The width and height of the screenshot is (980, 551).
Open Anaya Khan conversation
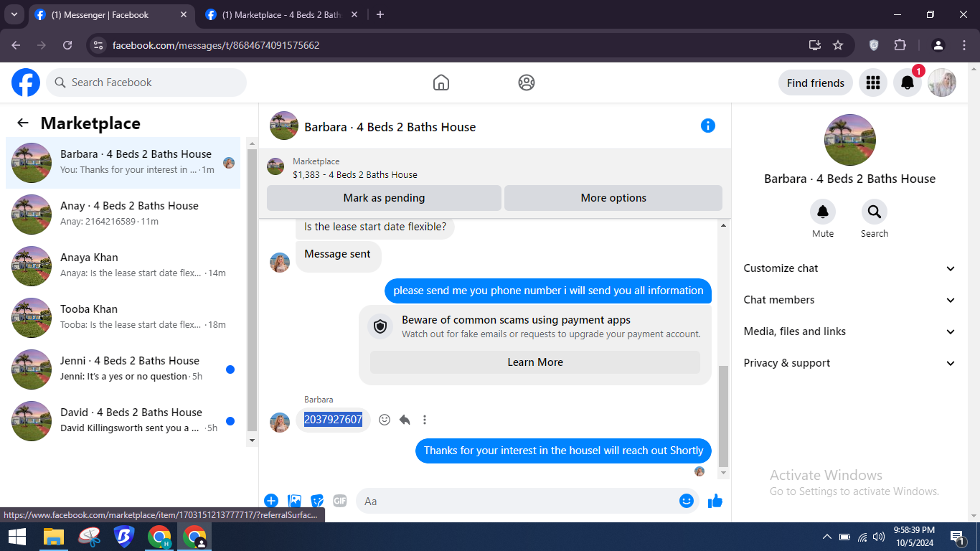tap(123, 266)
